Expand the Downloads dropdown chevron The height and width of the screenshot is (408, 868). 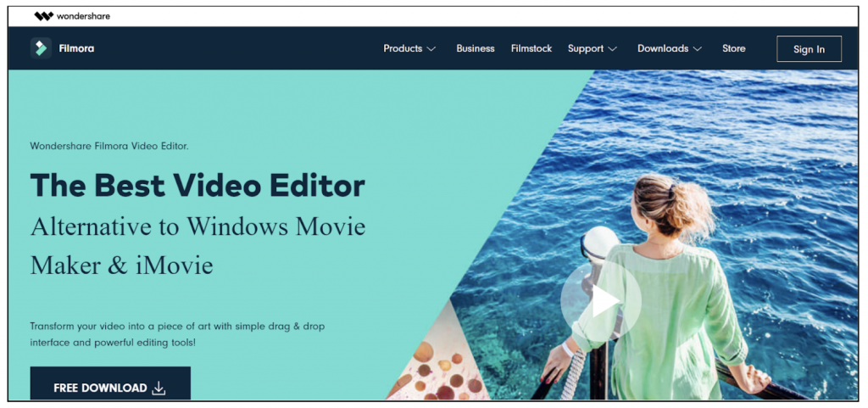tap(698, 49)
